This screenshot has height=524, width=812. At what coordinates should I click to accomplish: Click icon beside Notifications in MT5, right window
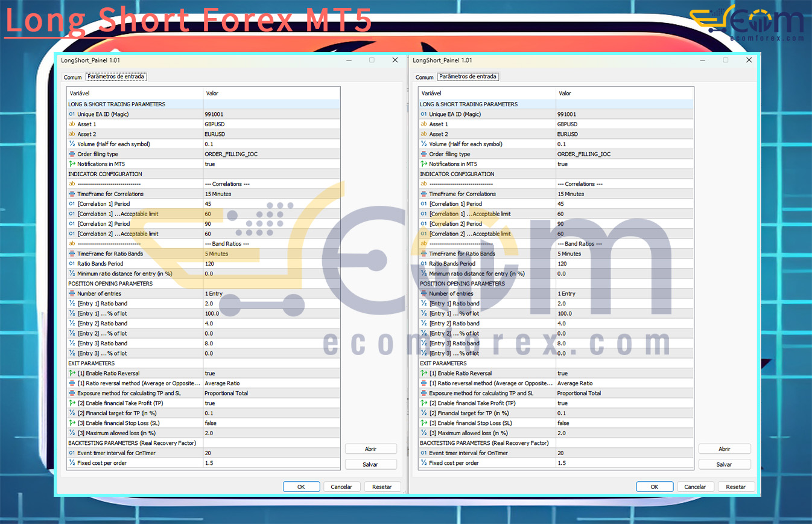click(423, 164)
